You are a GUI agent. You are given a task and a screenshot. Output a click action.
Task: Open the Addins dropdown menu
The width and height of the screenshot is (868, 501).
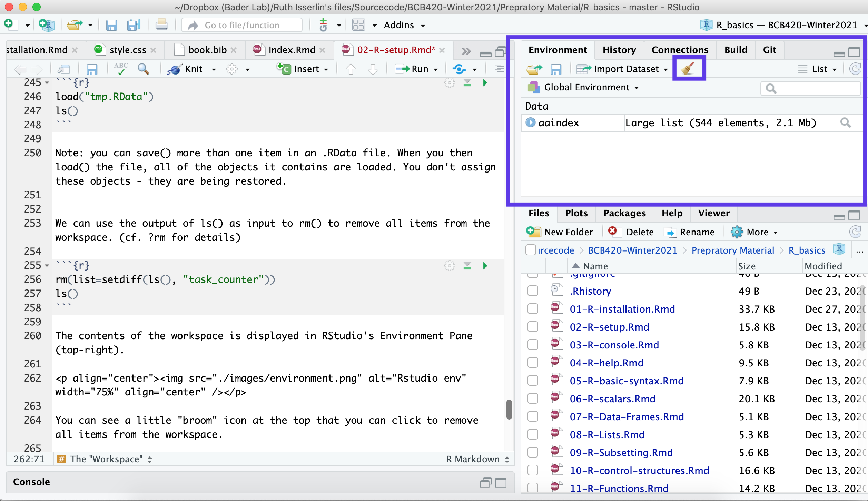404,25
